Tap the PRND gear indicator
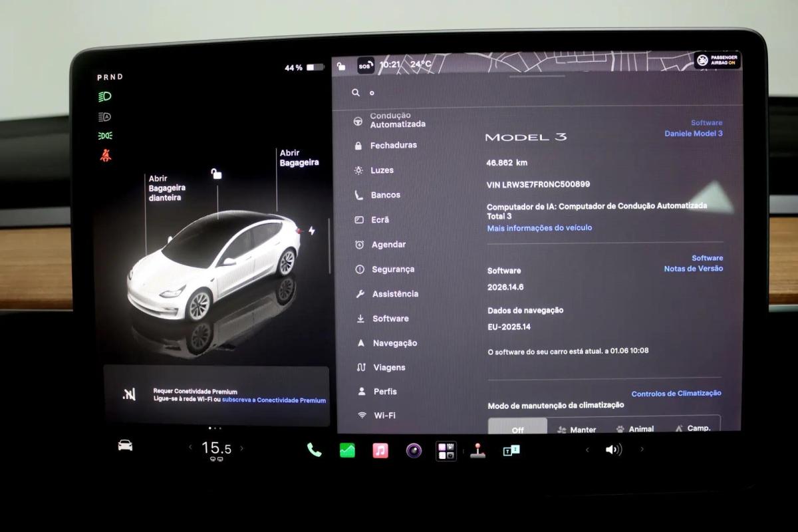 (110, 77)
